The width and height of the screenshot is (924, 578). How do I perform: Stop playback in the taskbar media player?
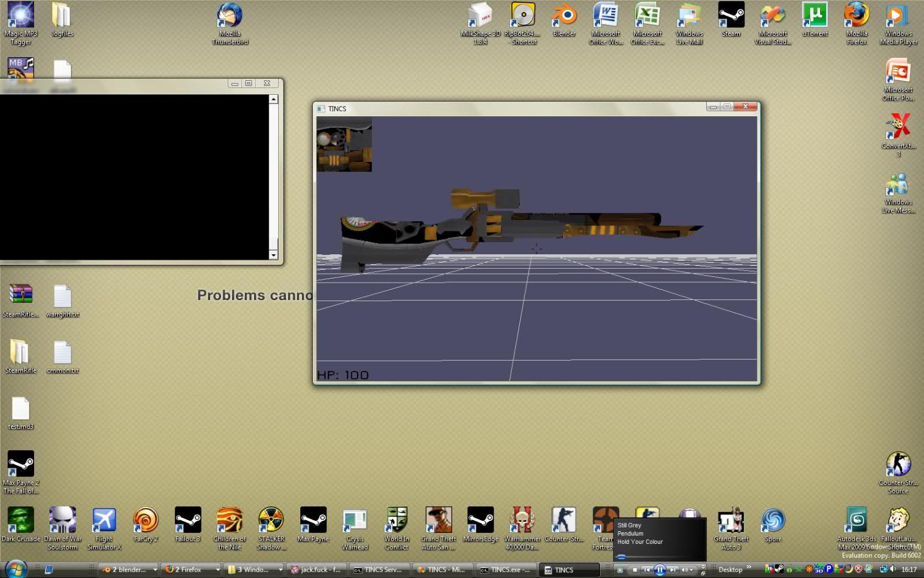pos(635,570)
